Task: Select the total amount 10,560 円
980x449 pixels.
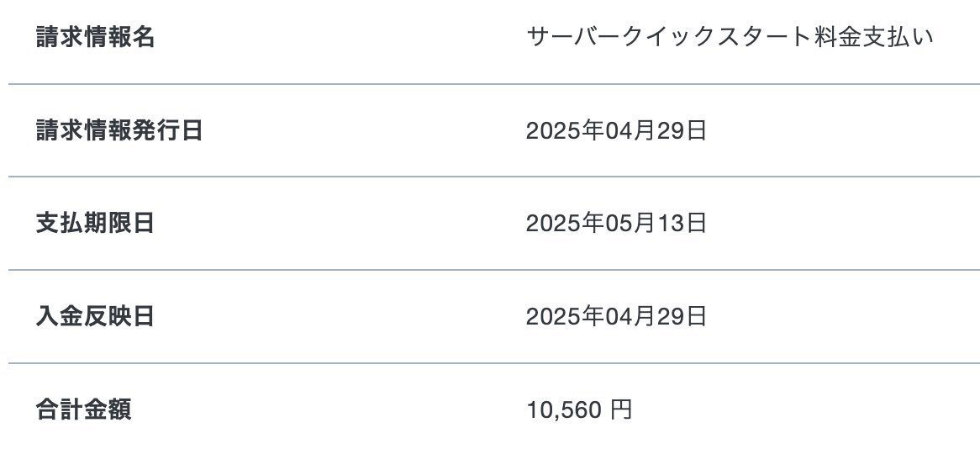Action: pos(579,410)
